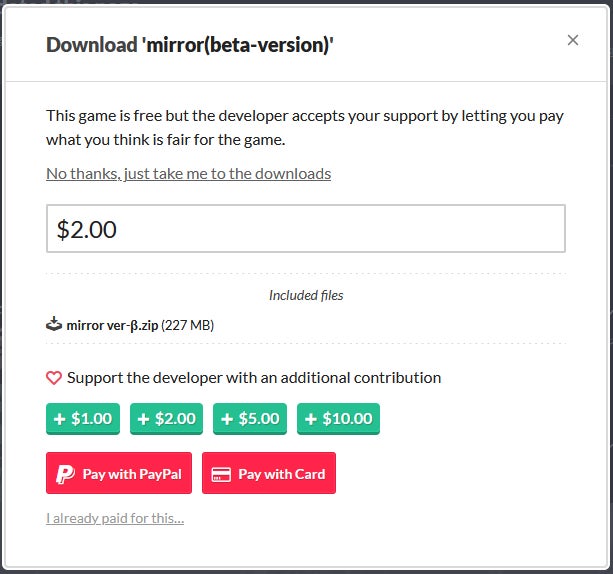Click the download icon beside mirror ver-β.zip
Screen dimensions: 613x574
click(x=54, y=325)
